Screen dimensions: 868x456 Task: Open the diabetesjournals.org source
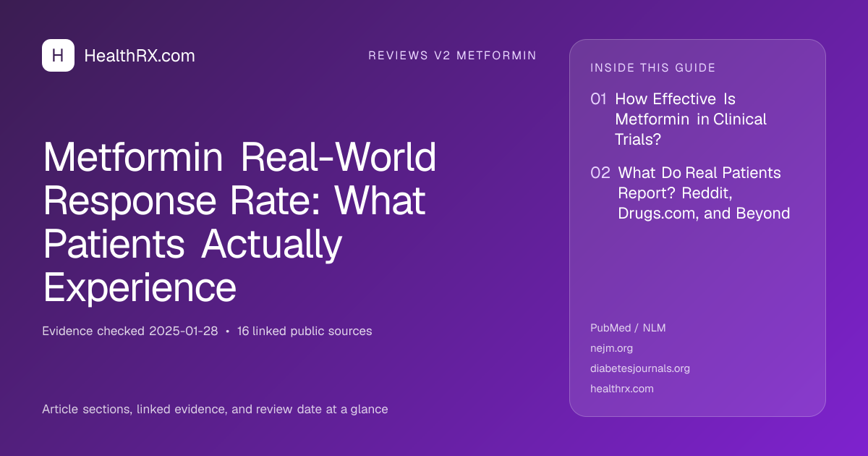point(640,368)
